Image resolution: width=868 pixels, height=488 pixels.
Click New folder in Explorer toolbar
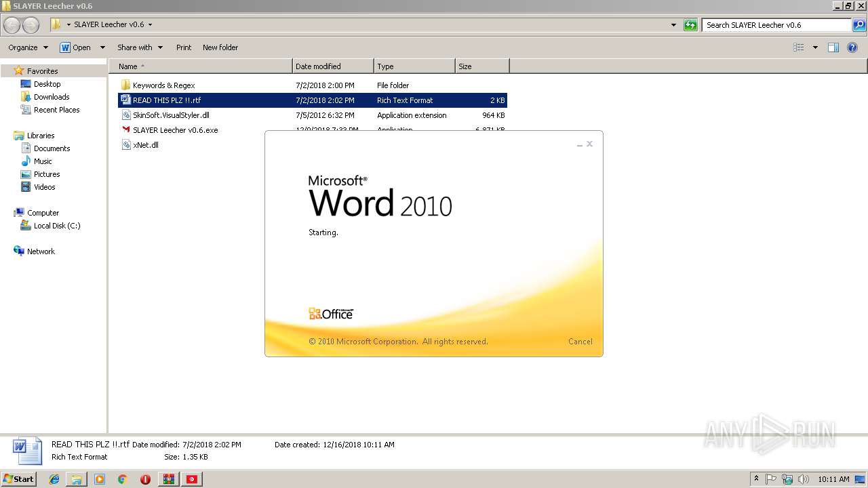pyautogui.click(x=220, y=47)
